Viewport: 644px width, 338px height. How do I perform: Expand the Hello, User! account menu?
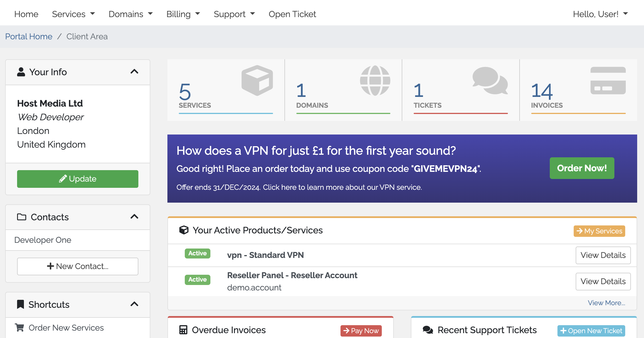click(x=600, y=14)
